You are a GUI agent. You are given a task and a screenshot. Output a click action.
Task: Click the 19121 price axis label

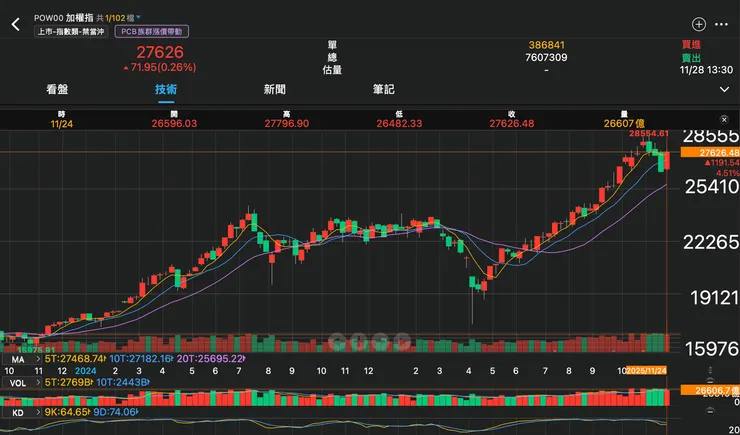(715, 298)
